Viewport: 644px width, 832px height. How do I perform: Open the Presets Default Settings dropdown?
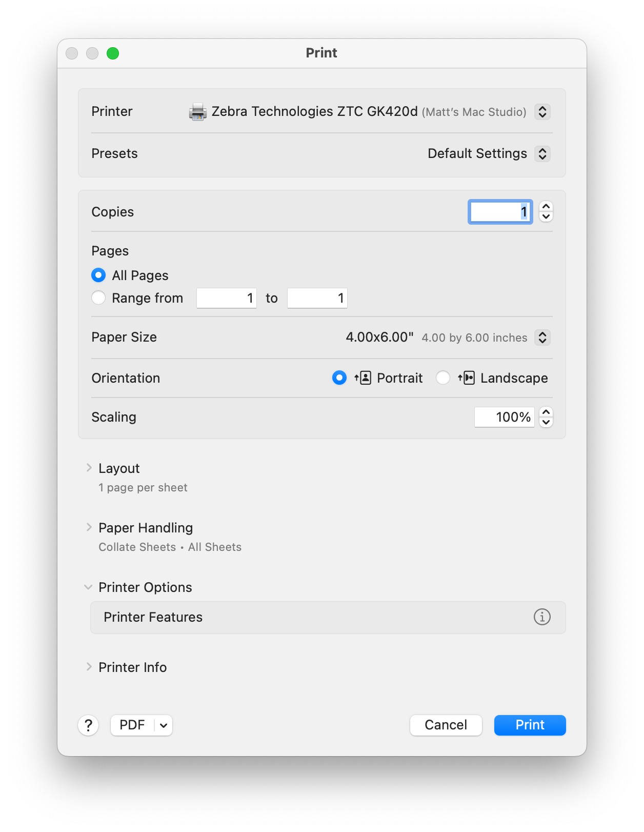[542, 154]
